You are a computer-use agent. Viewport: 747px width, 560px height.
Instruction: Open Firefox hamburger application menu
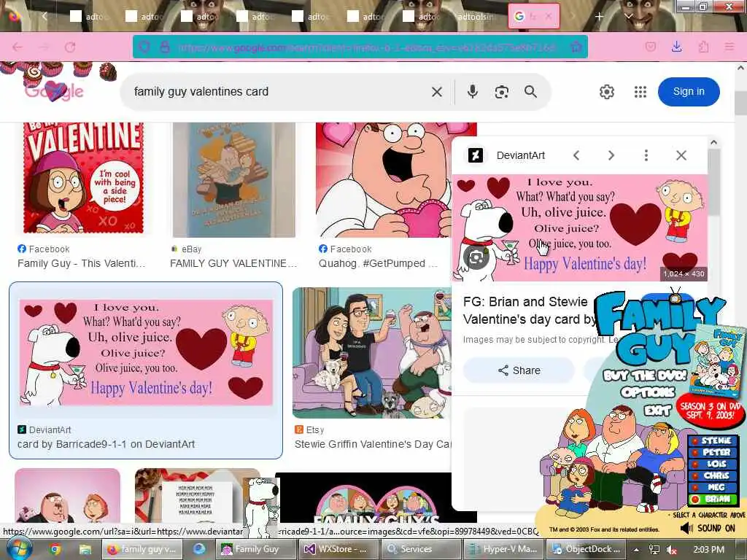(729, 47)
